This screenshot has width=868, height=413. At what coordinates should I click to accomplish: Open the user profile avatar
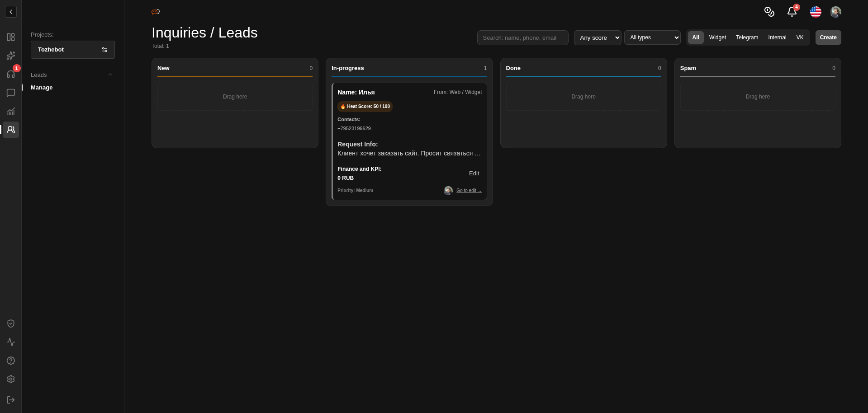(x=835, y=12)
